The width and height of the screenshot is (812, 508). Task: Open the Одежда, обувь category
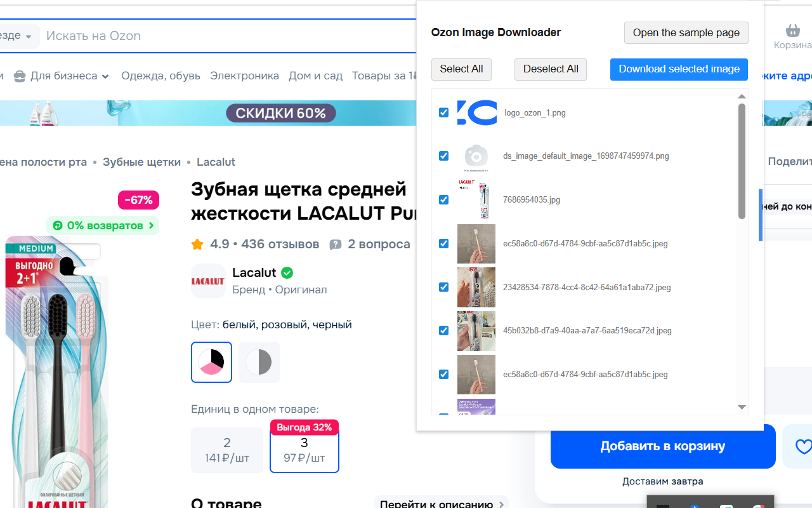(x=161, y=76)
